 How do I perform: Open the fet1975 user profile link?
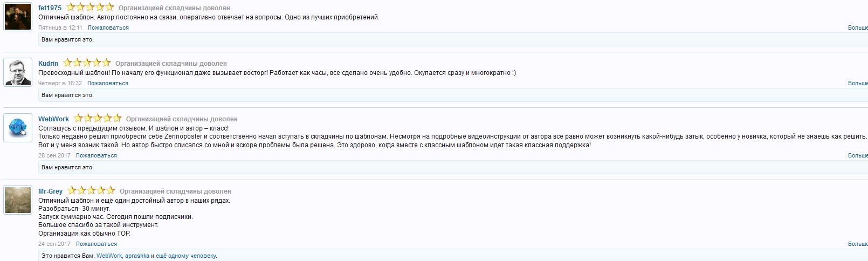[50, 8]
